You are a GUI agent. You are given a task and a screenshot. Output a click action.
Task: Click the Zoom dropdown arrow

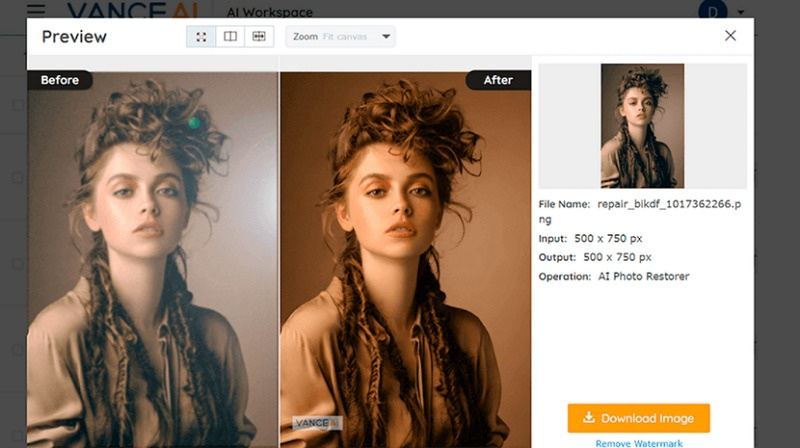coord(386,37)
